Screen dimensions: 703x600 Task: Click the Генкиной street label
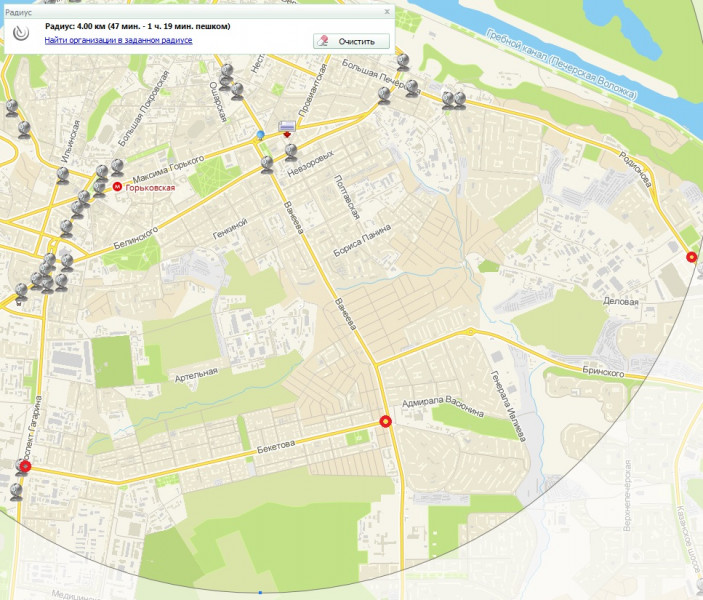[x=230, y=228]
